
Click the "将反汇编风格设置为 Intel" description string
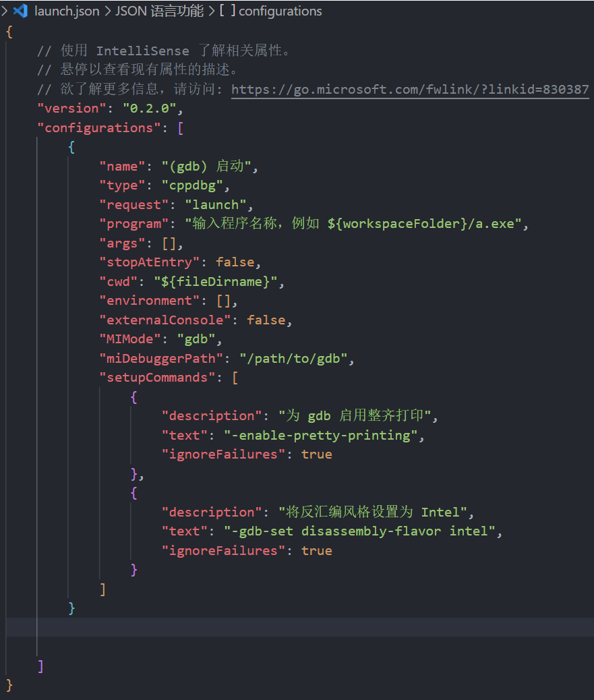click(x=373, y=512)
